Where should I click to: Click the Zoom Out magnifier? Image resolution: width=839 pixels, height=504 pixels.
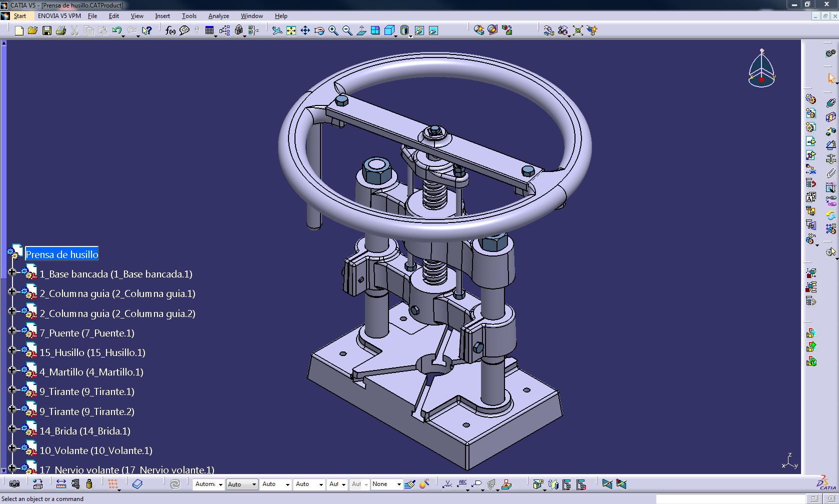point(347,30)
